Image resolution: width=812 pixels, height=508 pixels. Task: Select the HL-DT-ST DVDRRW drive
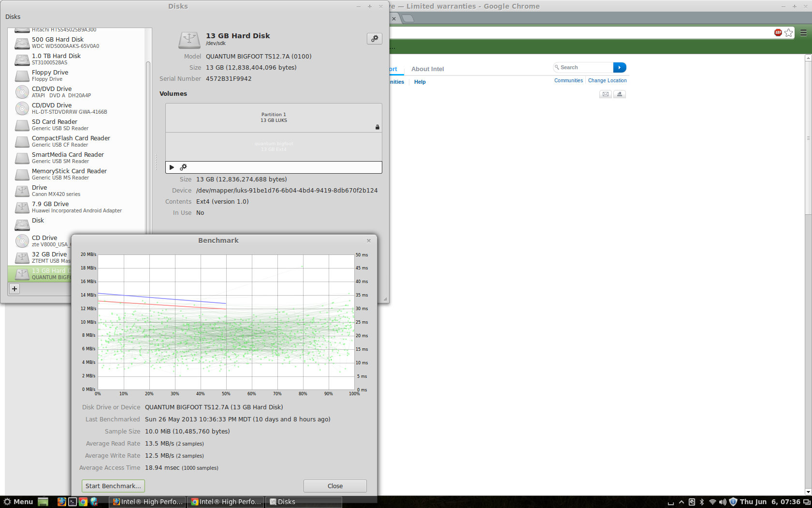[x=76, y=108]
